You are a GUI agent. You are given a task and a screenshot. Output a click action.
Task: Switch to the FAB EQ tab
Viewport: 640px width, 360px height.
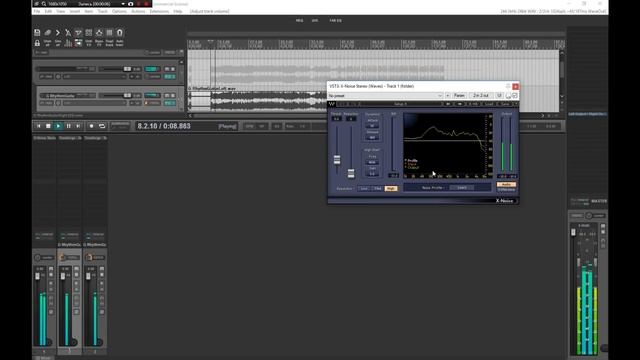[x=336, y=20]
